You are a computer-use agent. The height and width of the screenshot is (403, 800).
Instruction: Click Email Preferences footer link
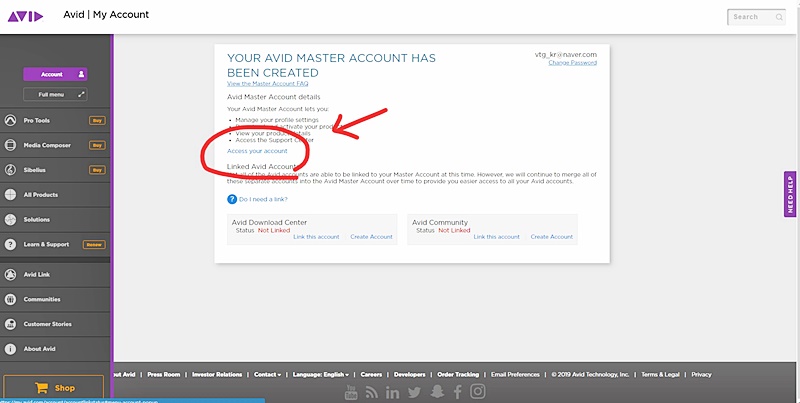tap(515, 374)
